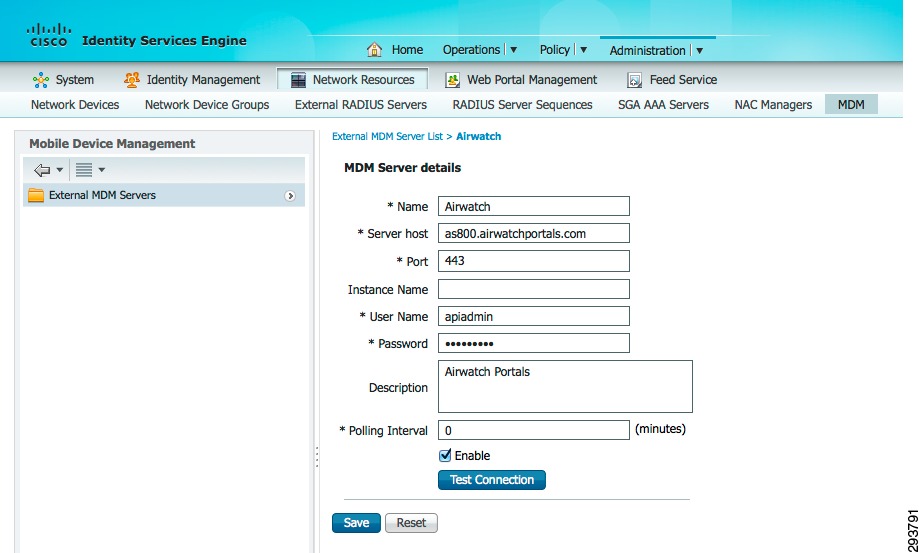919x553 pixels.
Task: Click the Web Portal Management icon
Action: tap(452, 80)
